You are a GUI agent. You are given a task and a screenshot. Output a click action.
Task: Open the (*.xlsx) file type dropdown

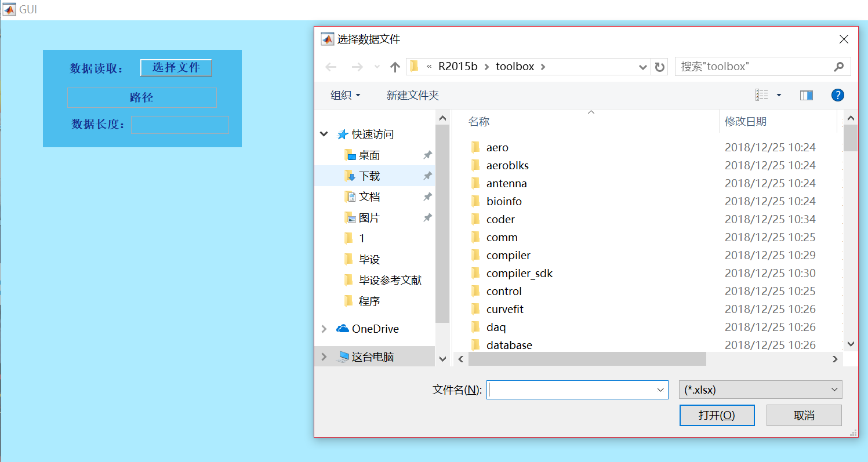tap(760, 390)
